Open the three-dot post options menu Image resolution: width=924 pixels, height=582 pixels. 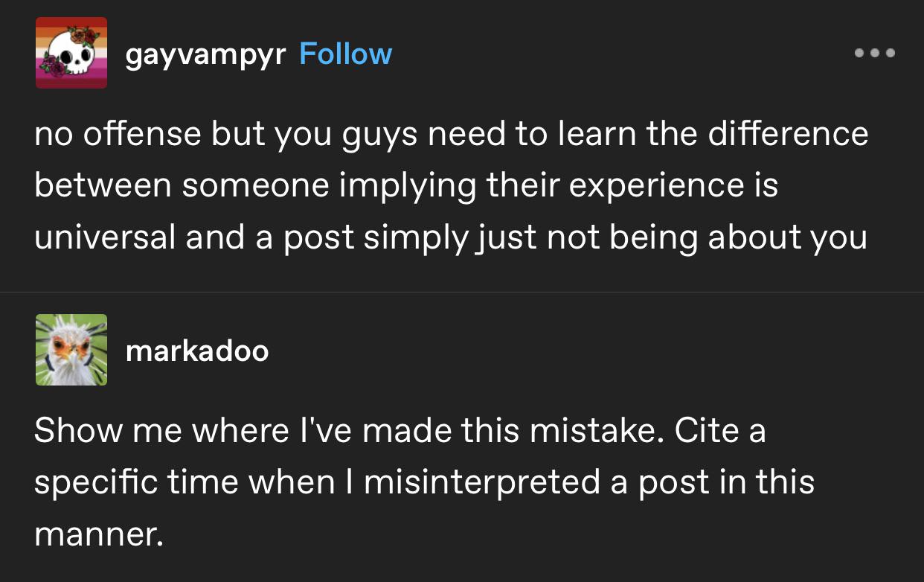click(x=875, y=54)
